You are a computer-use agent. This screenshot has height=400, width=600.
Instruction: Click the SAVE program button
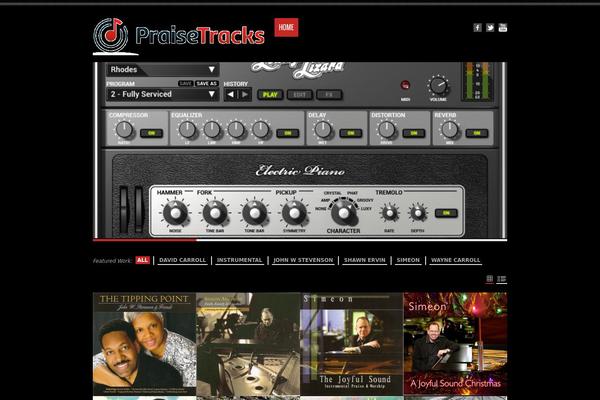tap(186, 83)
